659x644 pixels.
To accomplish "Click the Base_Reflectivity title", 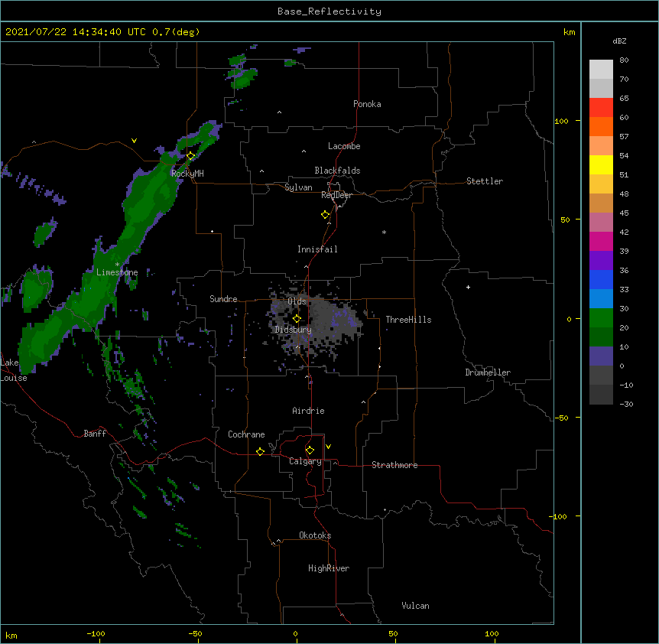I will point(329,11).
